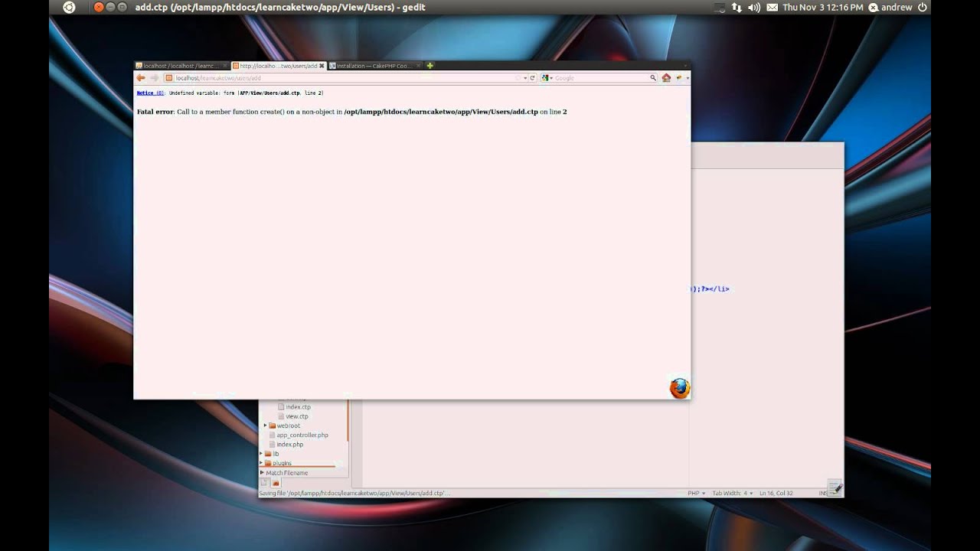Image resolution: width=980 pixels, height=551 pixels.
Task: Open index.ctp in gedit file browser
Action: click(298, 407)
